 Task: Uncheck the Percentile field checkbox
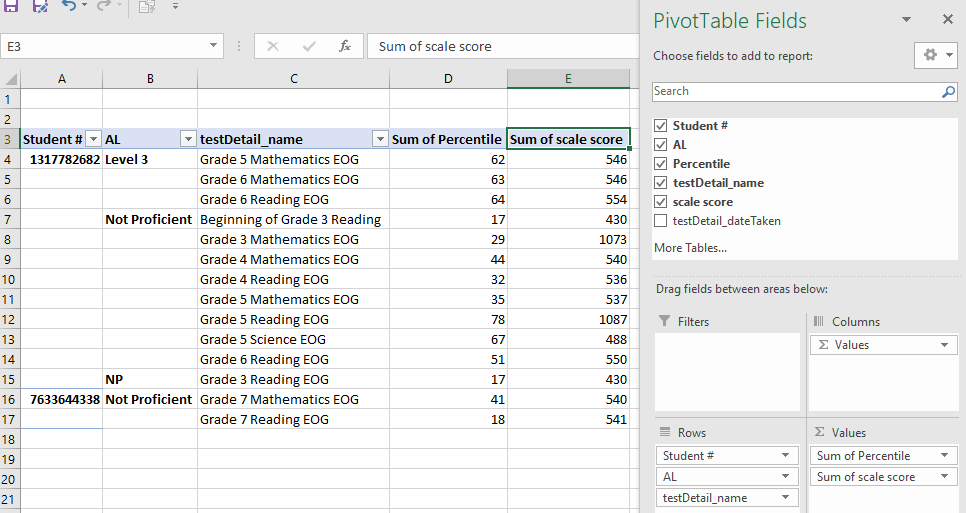[x=660, y=164]
